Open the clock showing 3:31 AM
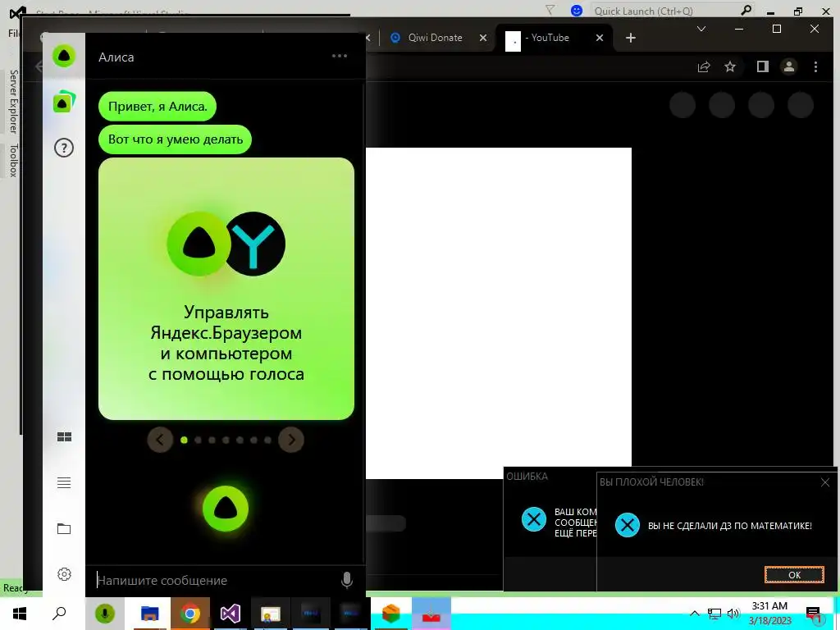The image size is (840, 630). (769, 614)
